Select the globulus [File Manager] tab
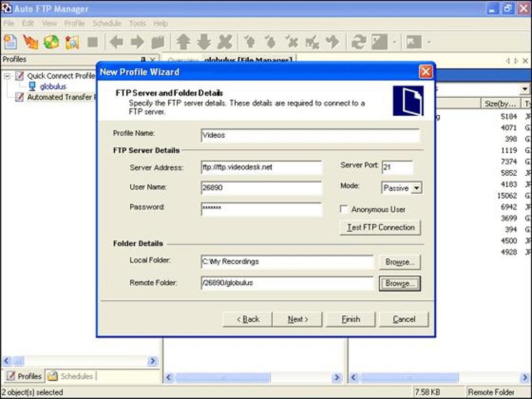532x399 pixels. point(248,59)
